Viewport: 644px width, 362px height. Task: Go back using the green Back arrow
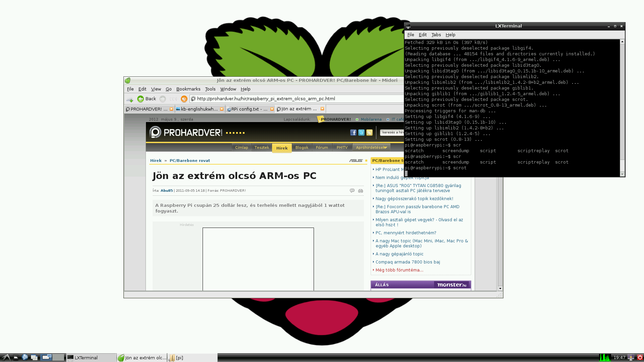[x=147, y=99]
